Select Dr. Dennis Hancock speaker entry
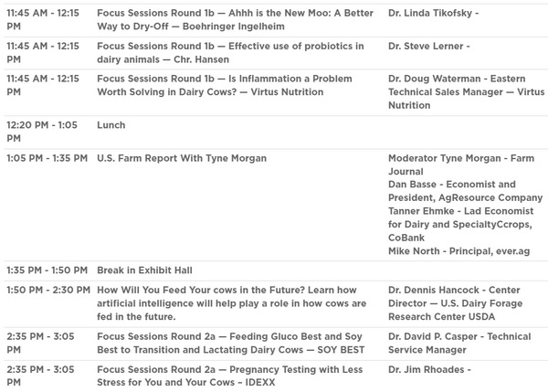This screenshot has width=548, height=392. (x=455, y=303)
